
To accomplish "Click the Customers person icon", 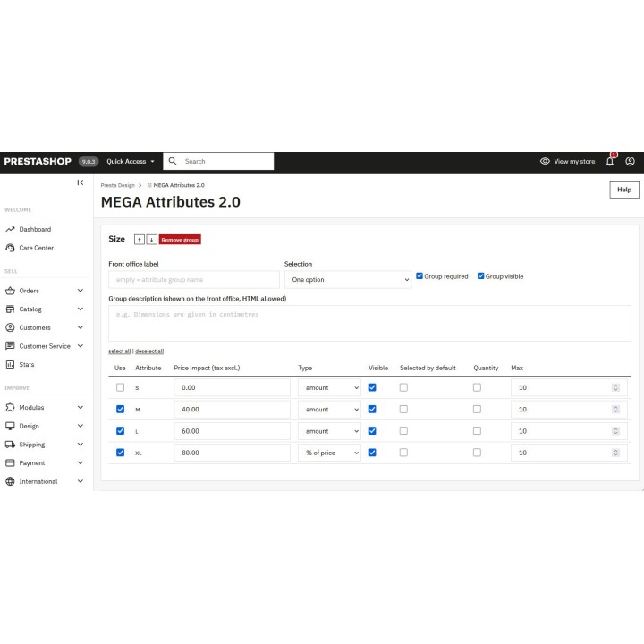I will (10, 327).
